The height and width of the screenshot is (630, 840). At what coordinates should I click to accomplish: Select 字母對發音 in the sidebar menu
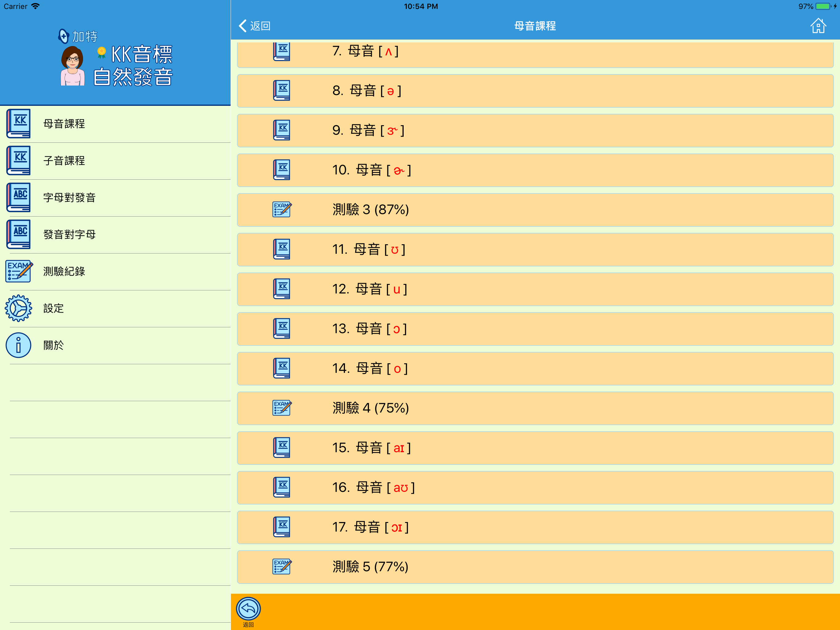pos(115,197)
